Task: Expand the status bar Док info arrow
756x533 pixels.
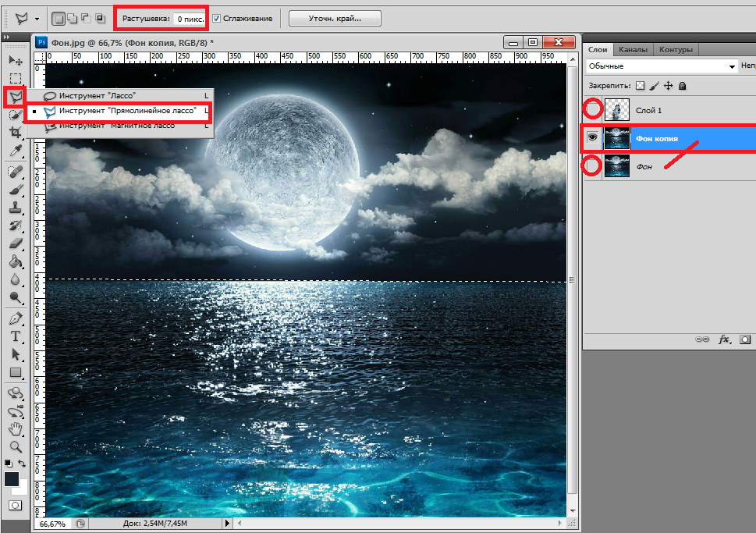Action: click(228, 524)
